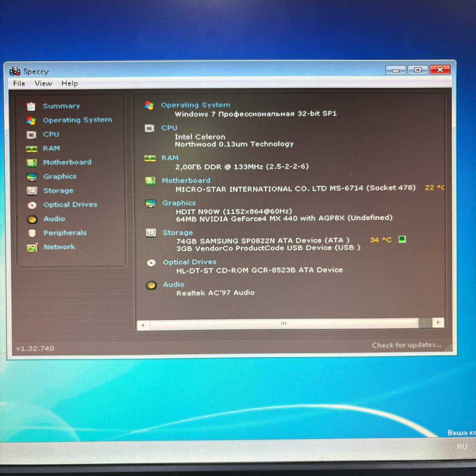Open Graphics via its monitor sidebar icon
The width and height of the screenshot is (476, 476).
(x=32, y=177)
